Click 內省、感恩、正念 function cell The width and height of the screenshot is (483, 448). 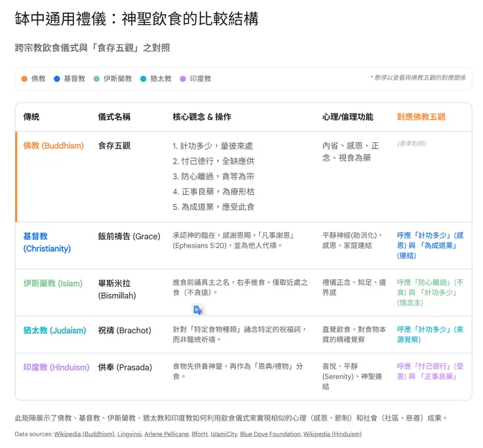click(351, 152)
